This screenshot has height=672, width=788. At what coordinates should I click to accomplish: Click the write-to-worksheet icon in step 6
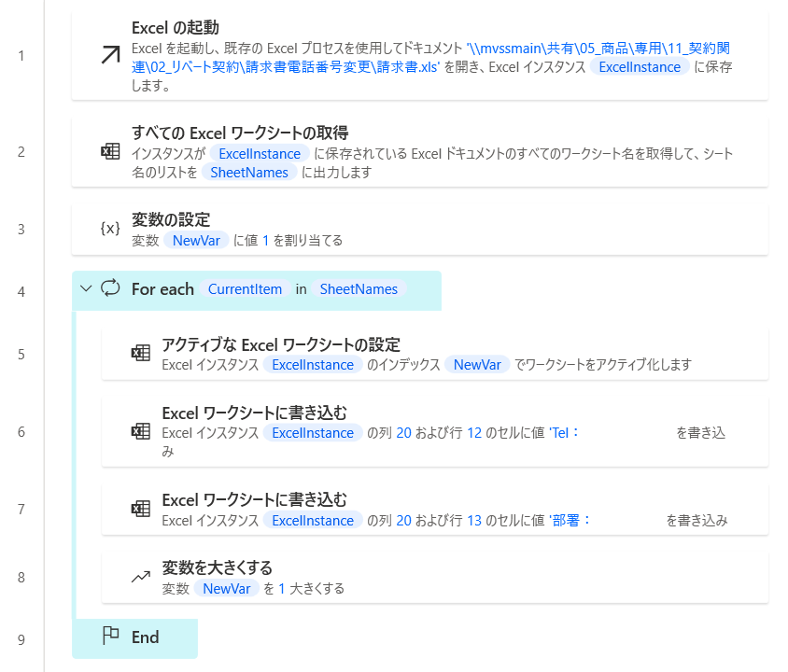pyautogui.click(x=140, y=431)
